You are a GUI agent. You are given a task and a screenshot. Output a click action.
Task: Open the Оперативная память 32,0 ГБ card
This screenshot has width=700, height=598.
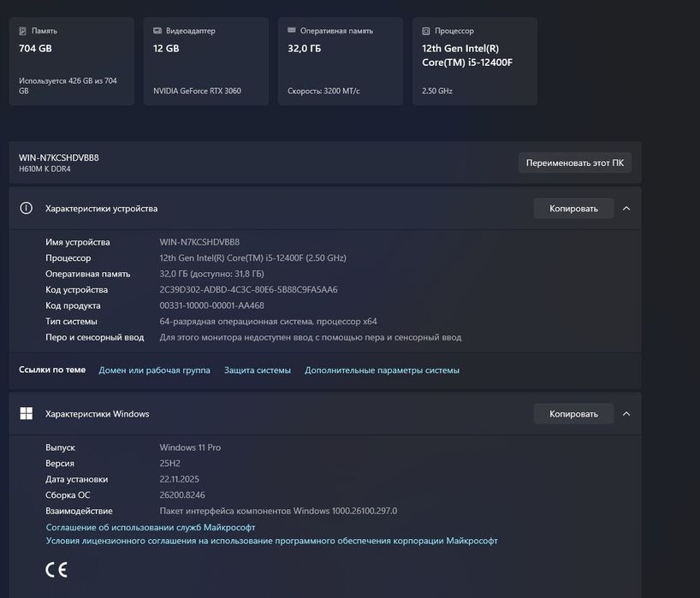[x=341, y=61]
